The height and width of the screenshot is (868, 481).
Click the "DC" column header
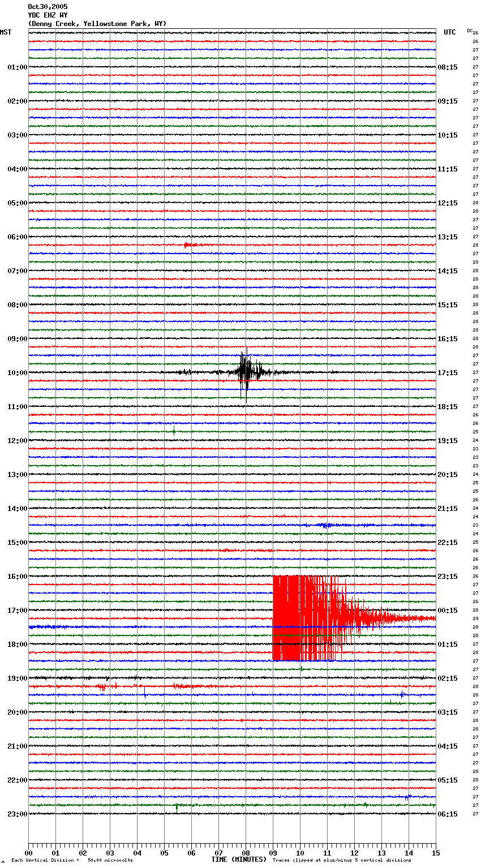(470, 31)
